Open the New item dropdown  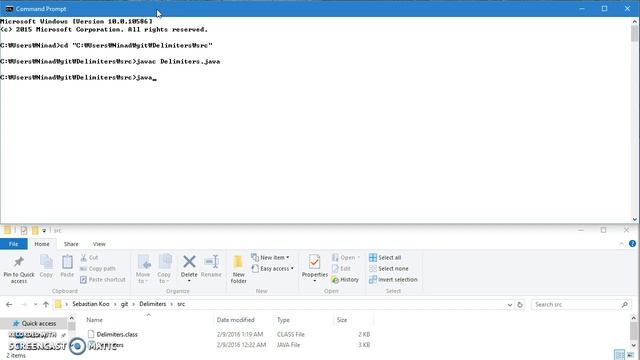click(x=270, y=258)
